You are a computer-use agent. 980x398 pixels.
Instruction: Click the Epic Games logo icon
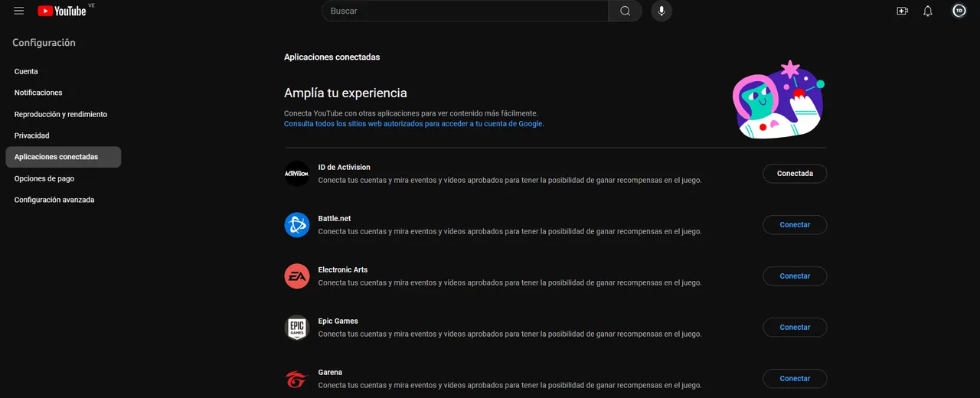tap(297, 328)
